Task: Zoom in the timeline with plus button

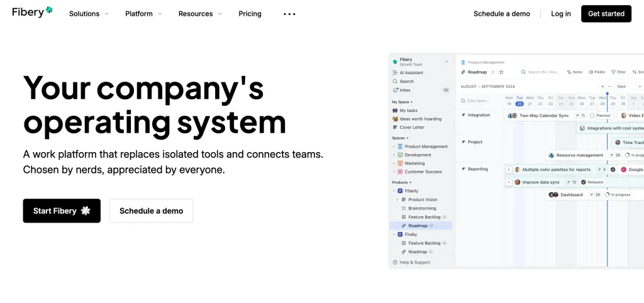Action: pos(602,87)
